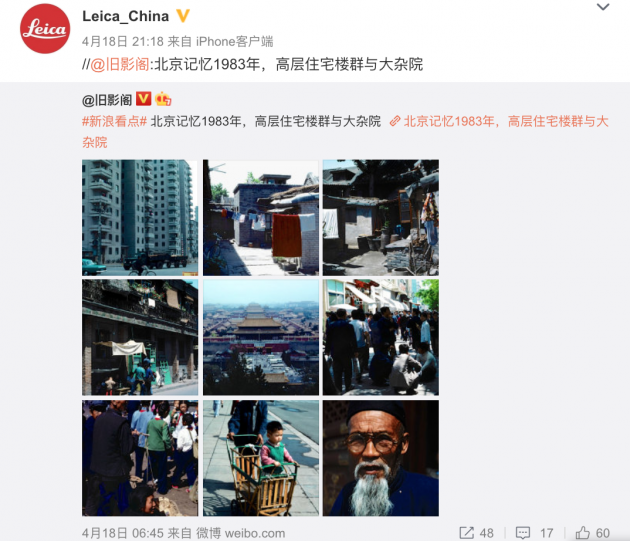Click the original post timestamp 4月18日 06:45
This screenshot has width=630, height=541.
123,533
